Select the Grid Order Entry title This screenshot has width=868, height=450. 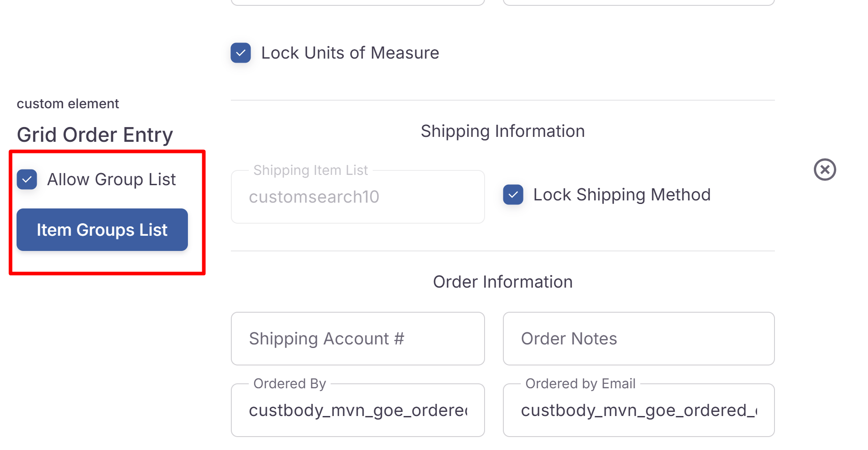(95, 135)
